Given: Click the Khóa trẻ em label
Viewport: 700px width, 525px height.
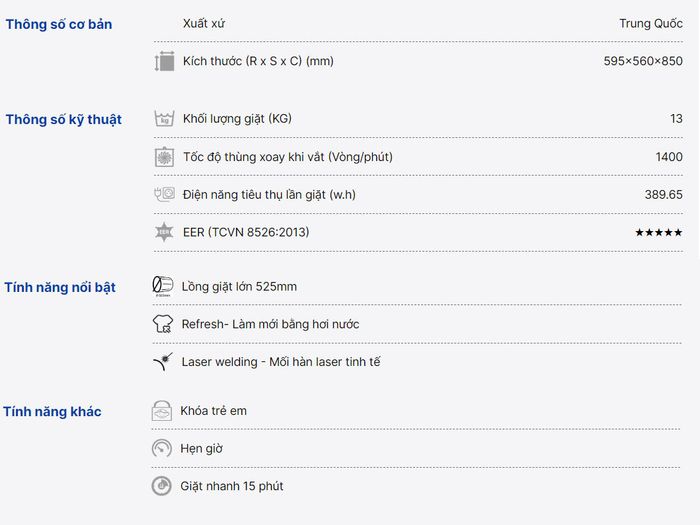Looking at the screenshot, I should (x=213, y=411).
